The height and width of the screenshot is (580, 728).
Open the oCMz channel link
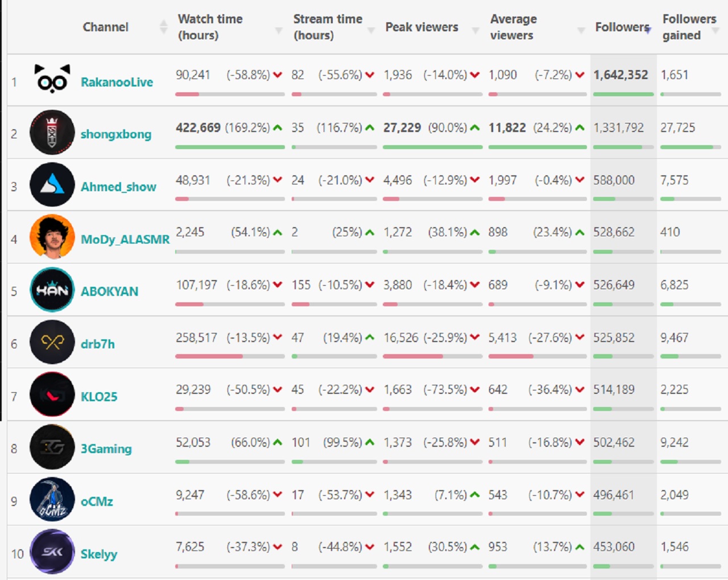point(97,501)
